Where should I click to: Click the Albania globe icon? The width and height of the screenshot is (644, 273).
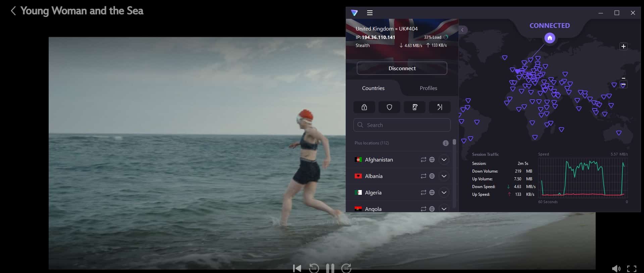tap(432, 176)
